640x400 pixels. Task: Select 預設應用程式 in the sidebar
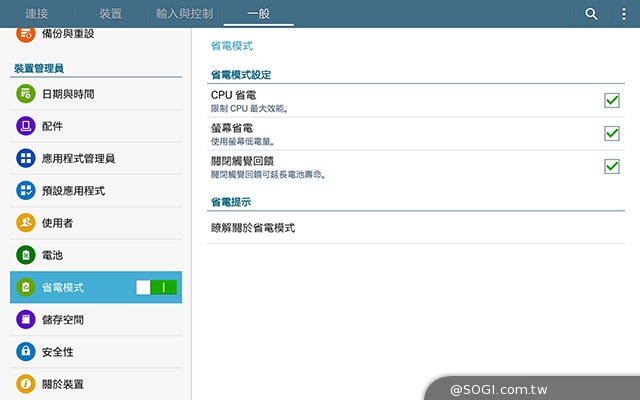[73, 191]
